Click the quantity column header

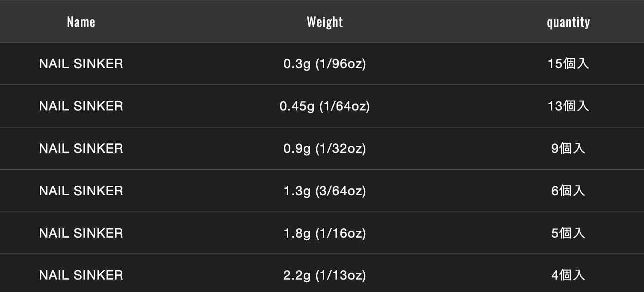pos(568,22)
